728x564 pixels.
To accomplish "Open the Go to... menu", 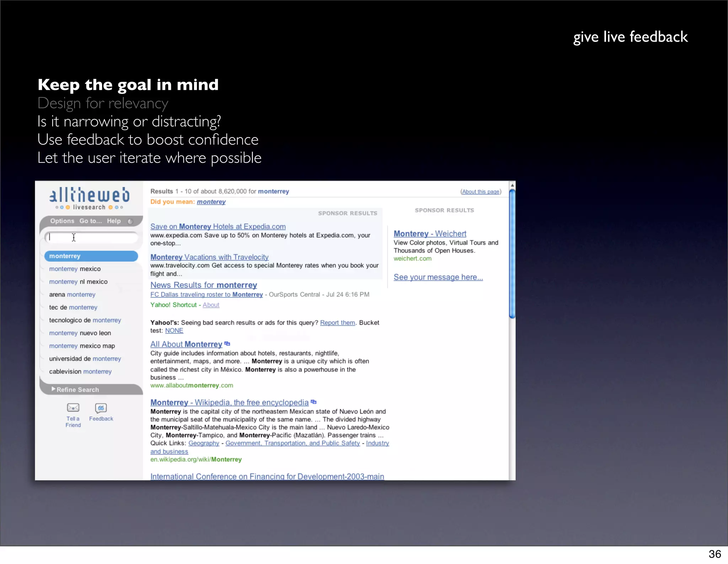I will tap(90, 221).
